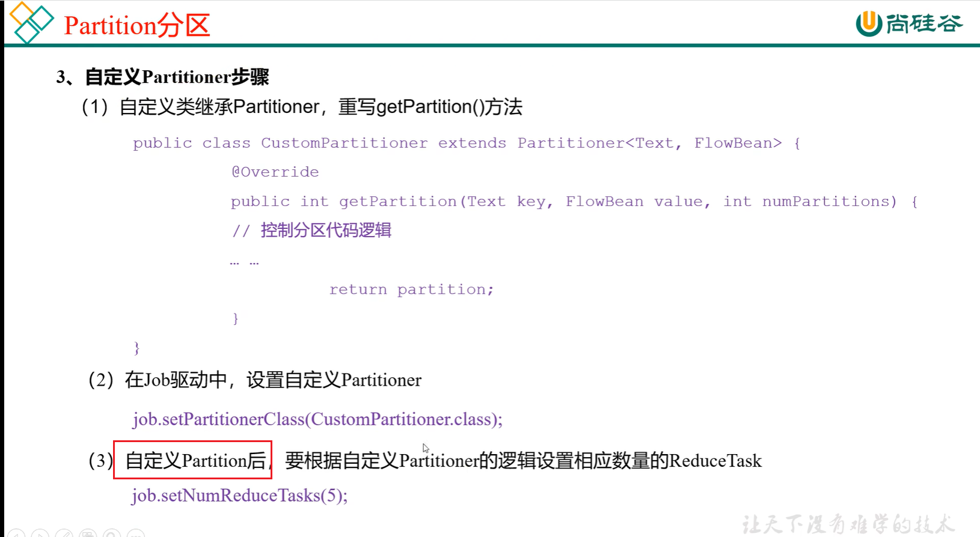Open more slideshow options ellipsis
Image resolution: width=980 pixels, height=537 pixels.
[136, 533]
